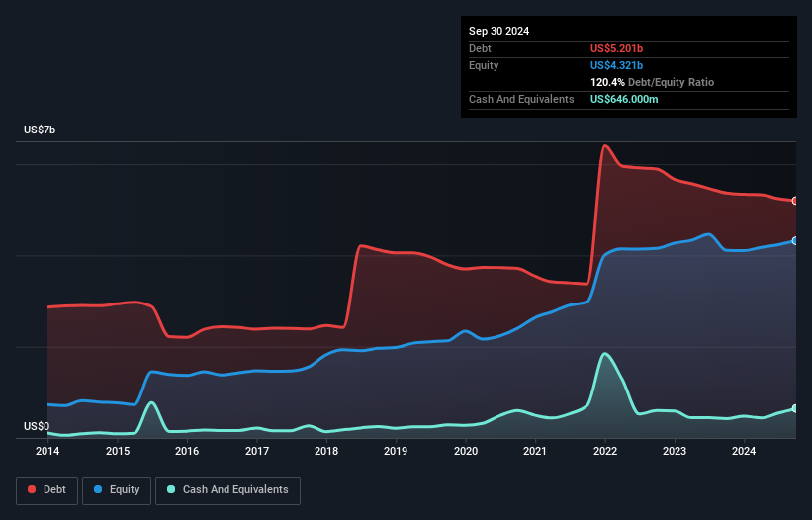The image size is (812, 520).
Task: Toggle Cash And Equivalents legend button
Action: click(x=227, y=490)
